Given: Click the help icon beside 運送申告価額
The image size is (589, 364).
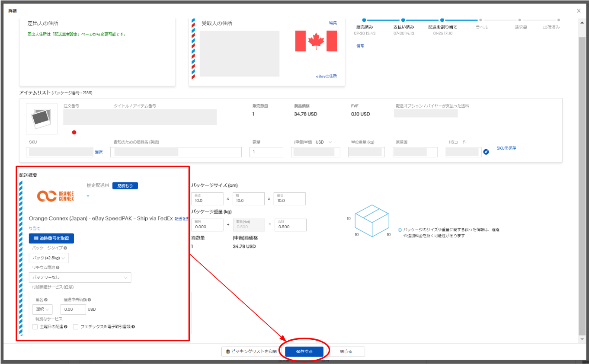Looking at the screenshot, I should point(89,300).
